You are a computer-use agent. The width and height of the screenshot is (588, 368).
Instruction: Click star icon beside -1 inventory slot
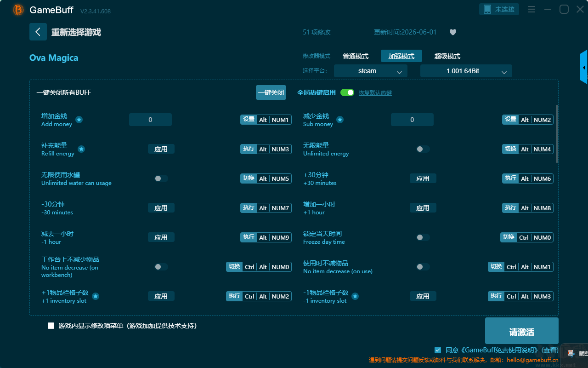tap(355, 296)
